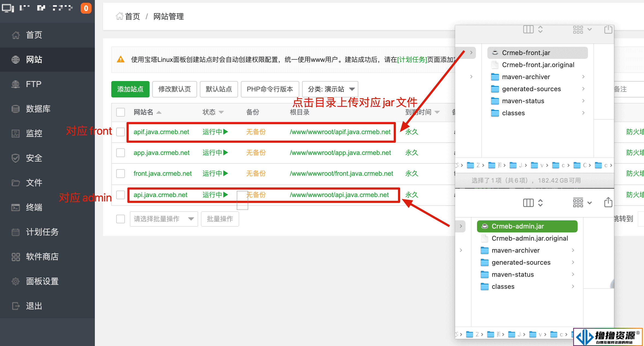Toggle the select-all checkbox in table header
This screenshot has width=644, height=346.
pos(121,112)
